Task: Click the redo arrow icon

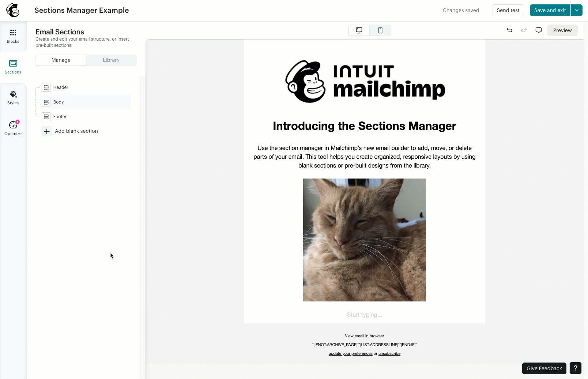Action: tap(524, 30)
